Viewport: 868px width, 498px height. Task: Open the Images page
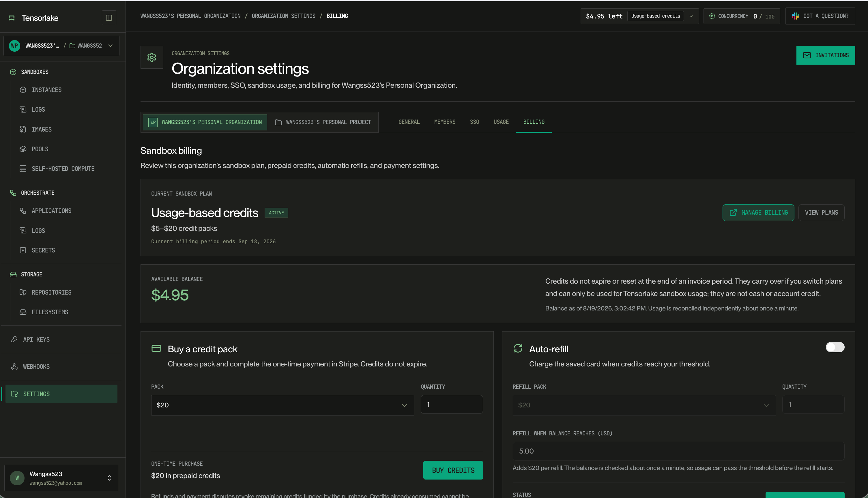[41, 129]
